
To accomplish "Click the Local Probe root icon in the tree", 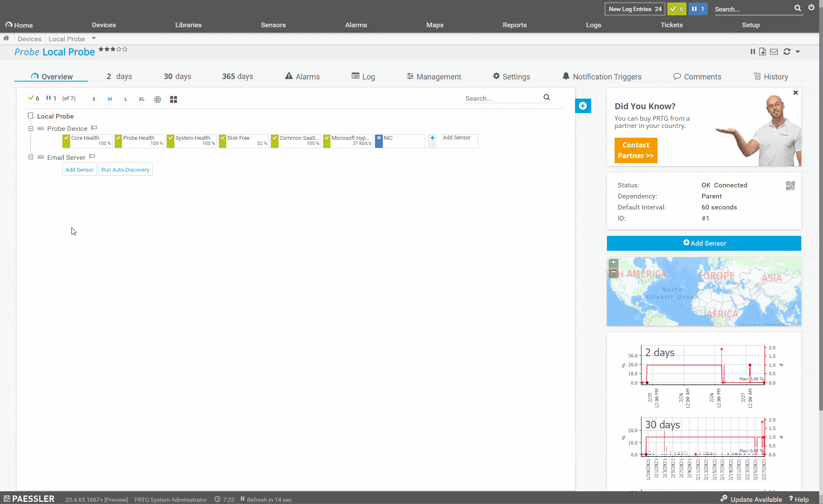I will coord(31,116).
